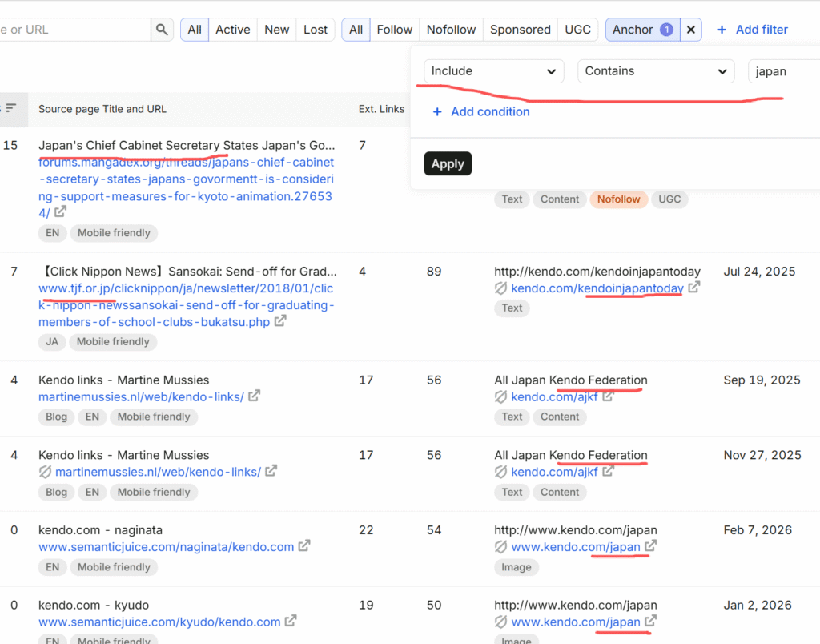Click the Source page Title and URL header

[x=102, y=109]
